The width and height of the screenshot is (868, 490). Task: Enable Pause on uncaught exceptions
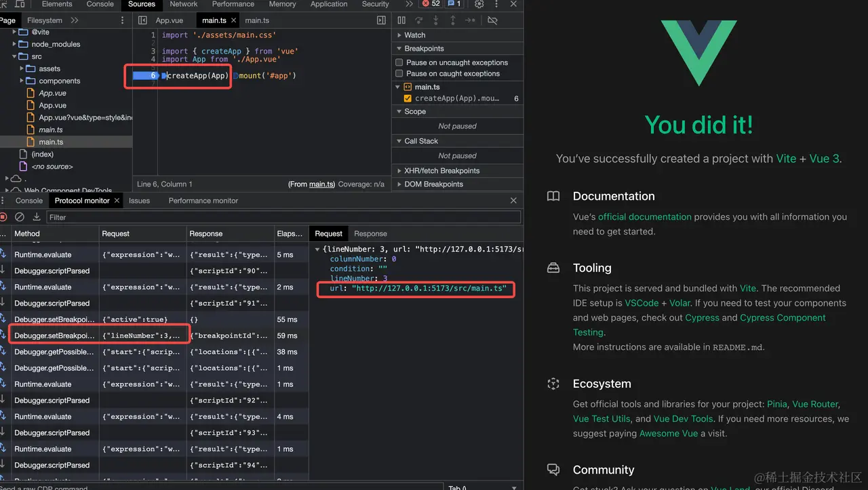399,62
